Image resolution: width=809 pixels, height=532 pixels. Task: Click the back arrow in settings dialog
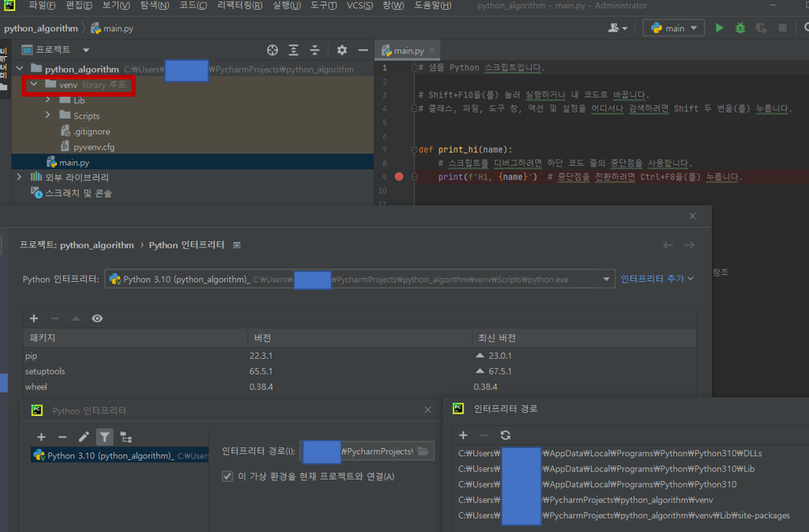point(667,245)
